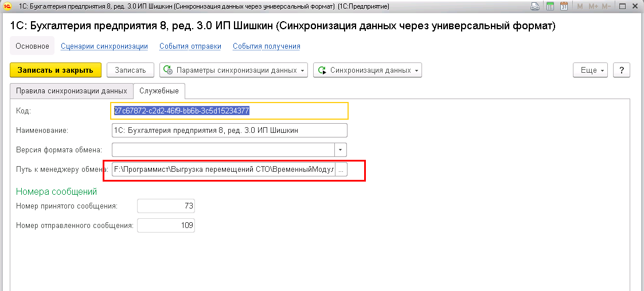Click the print icon in title bar

[x=534, y=6]
